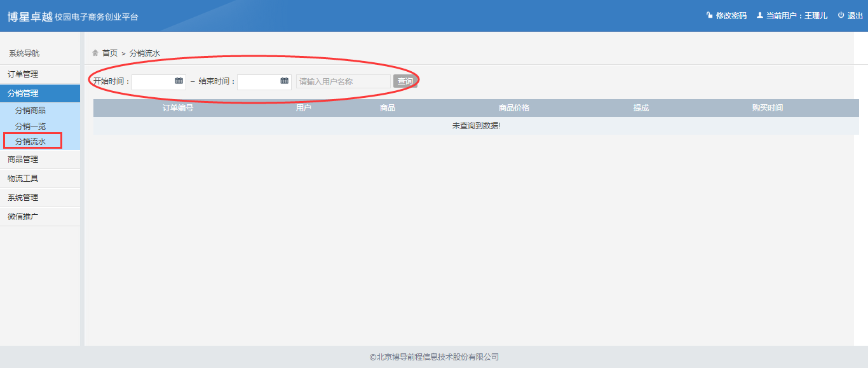Click the home icon in breadcrumb

point(95,53)
